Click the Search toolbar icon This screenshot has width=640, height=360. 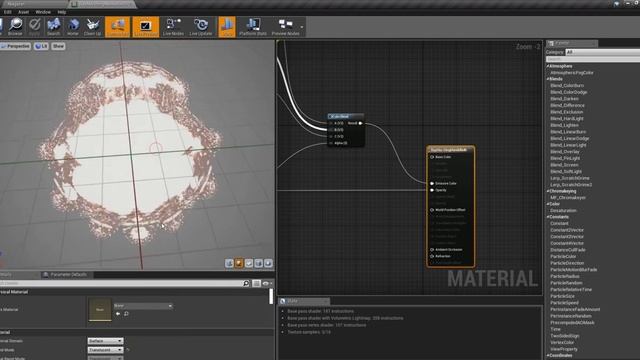53,27
